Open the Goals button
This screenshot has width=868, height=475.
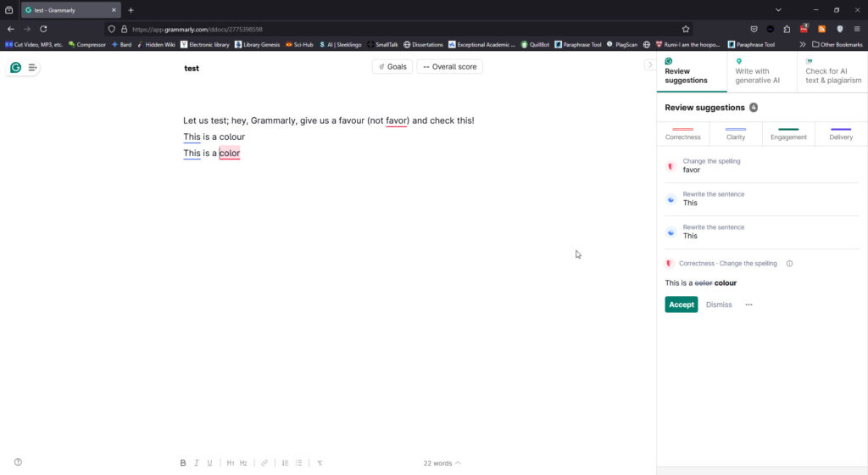[392, 66]
